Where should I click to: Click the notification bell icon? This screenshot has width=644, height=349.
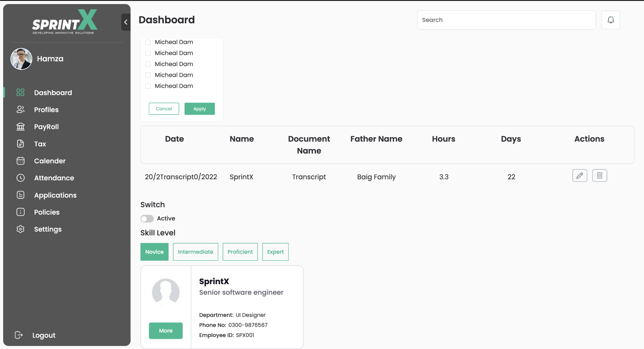[x=610, y=20]
